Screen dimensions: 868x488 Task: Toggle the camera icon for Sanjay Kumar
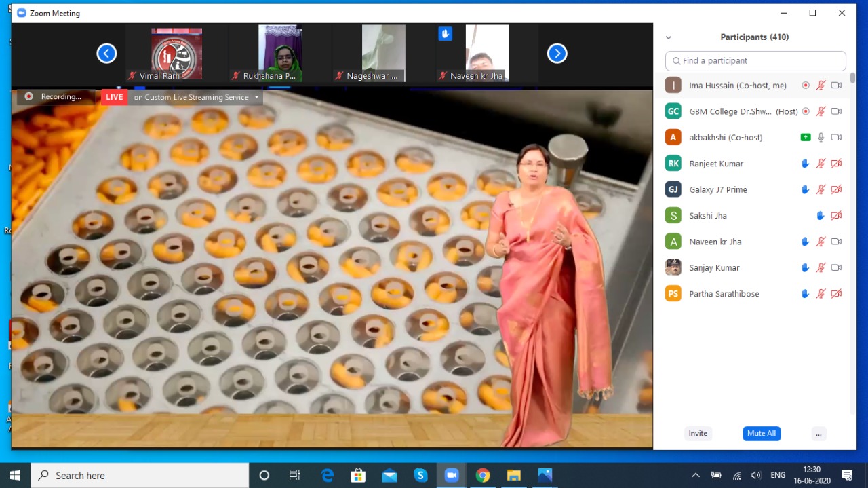pos(836,268)
